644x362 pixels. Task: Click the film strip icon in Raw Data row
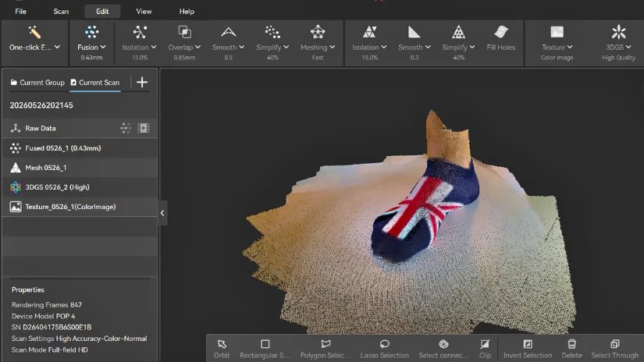(x=144, y=128)
